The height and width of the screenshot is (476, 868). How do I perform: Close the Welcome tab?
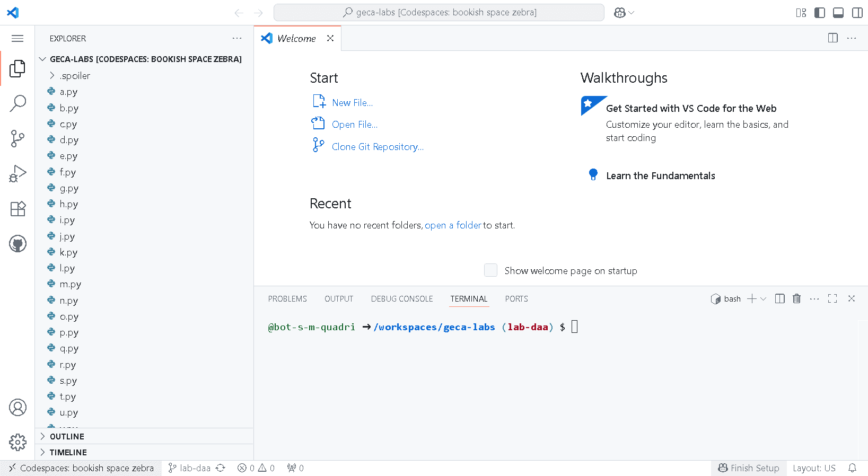click(330, 38)
